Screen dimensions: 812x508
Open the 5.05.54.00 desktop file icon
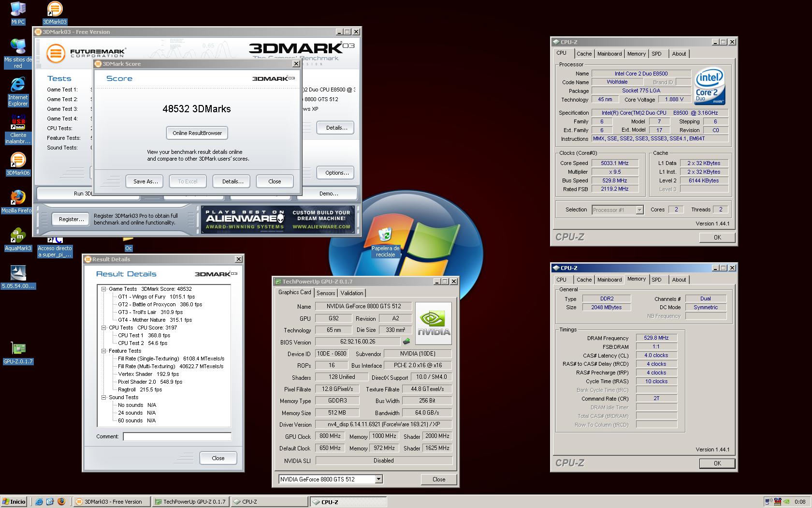[x=18, y=277]
